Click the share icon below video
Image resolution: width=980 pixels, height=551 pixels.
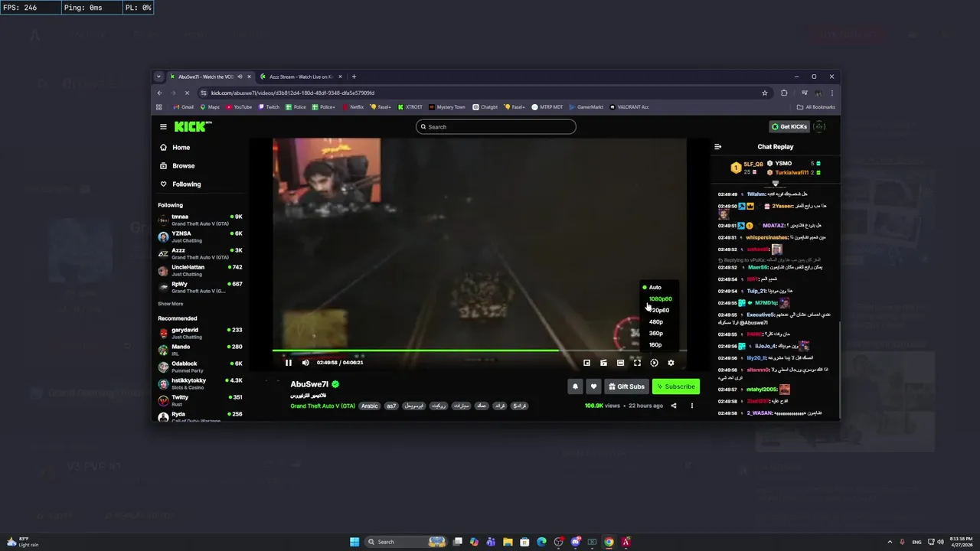click(x=674, y=406)
